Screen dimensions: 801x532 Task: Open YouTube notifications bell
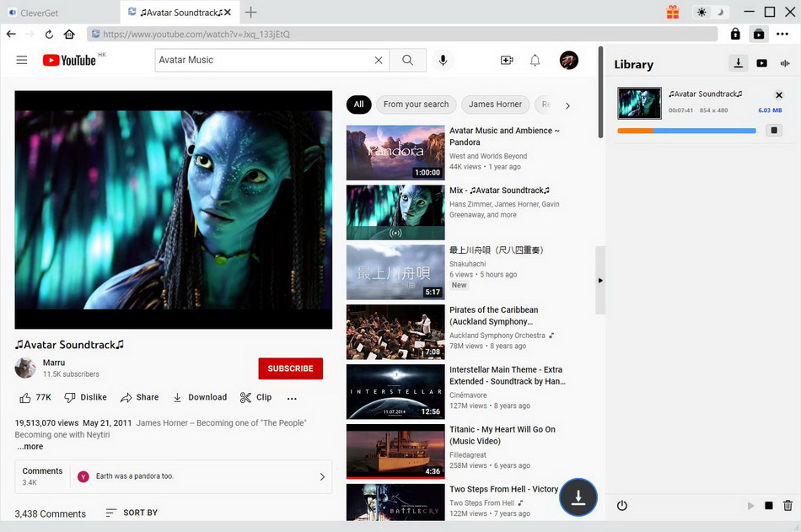coord(535,60)
